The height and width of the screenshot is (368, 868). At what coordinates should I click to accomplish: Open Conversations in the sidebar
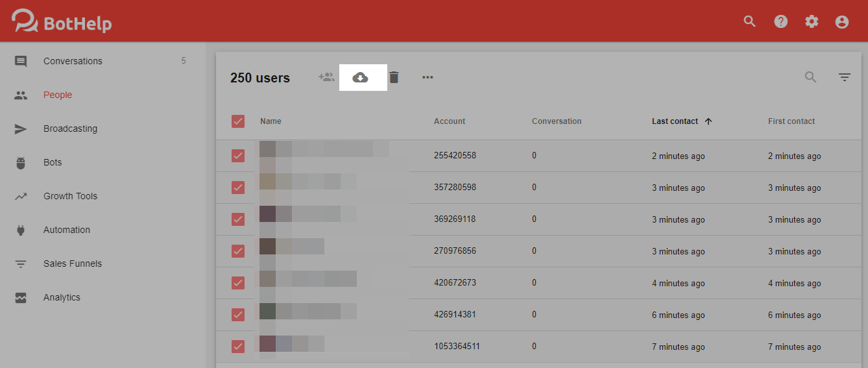pos(73,61)
